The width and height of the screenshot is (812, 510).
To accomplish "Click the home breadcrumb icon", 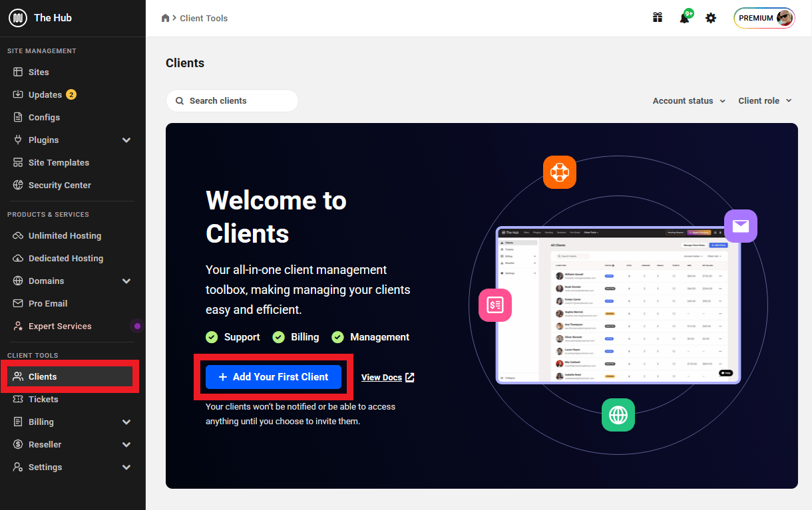I will 166,18.
